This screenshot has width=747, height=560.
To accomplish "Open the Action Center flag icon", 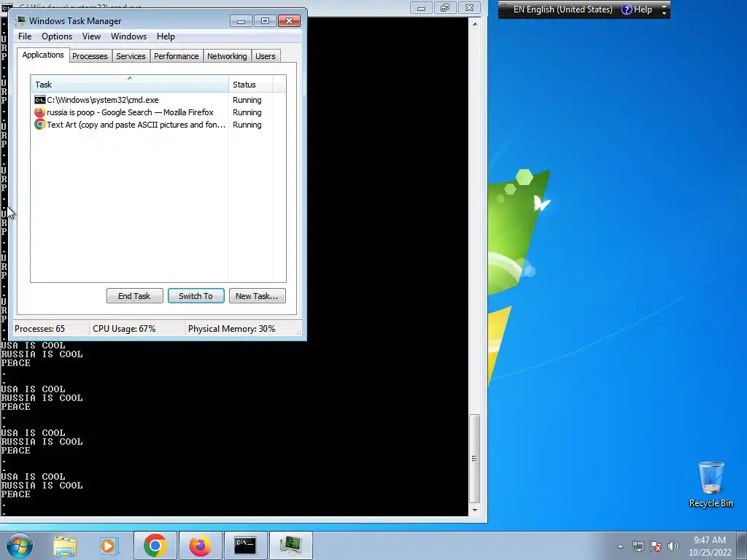I will [x=656, y=546].
